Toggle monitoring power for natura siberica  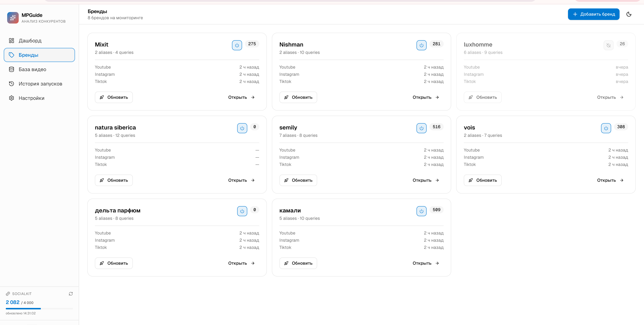pos(242,128)
